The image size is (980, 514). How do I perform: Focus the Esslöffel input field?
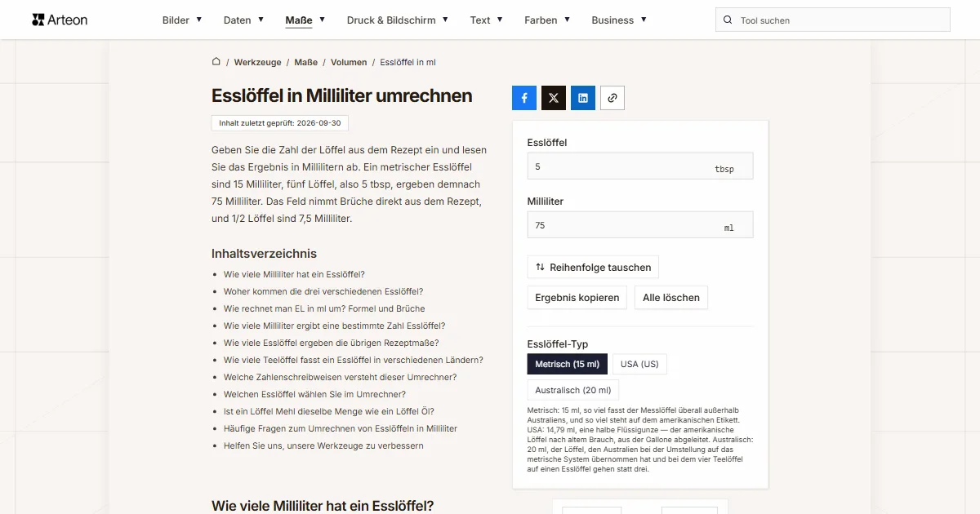(640, 166)
